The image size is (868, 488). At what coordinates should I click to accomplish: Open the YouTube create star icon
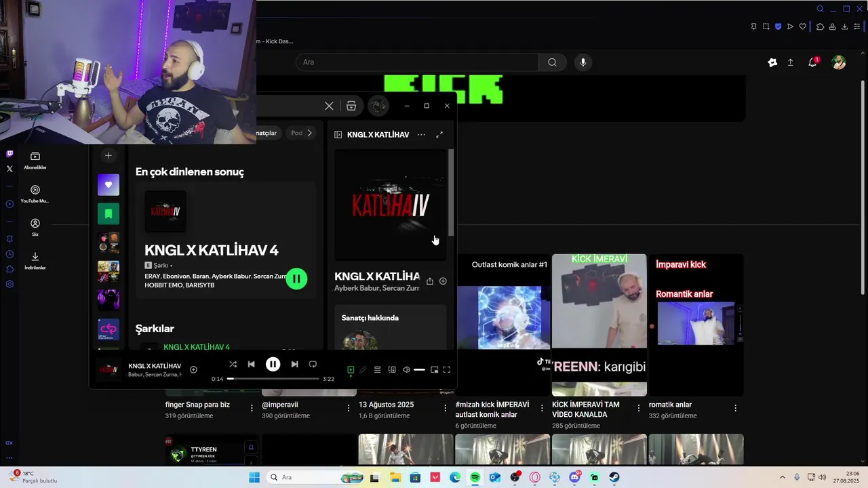772,62
